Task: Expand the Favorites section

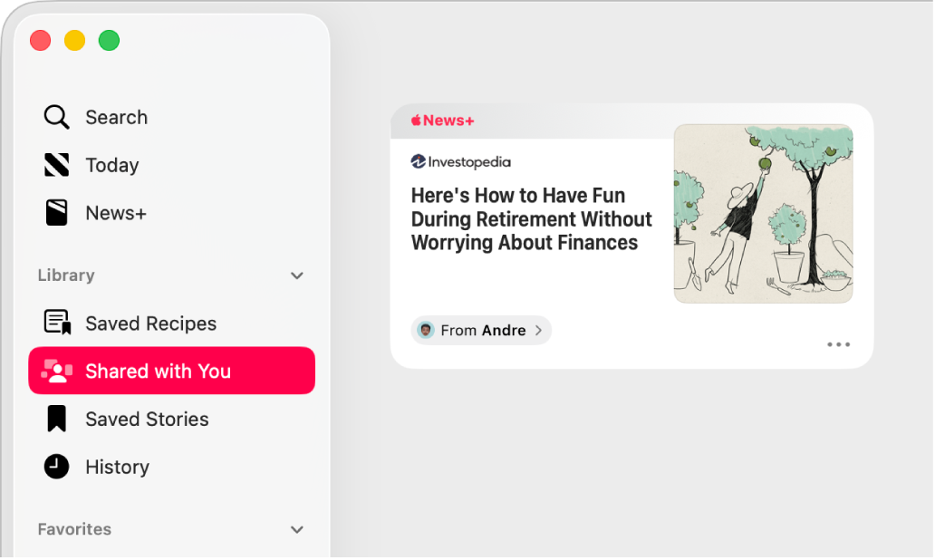Action: click(x=296, y=529)
